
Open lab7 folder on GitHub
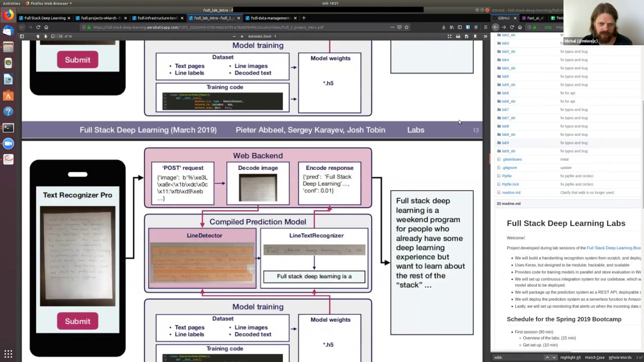click(x=505, y=110)
